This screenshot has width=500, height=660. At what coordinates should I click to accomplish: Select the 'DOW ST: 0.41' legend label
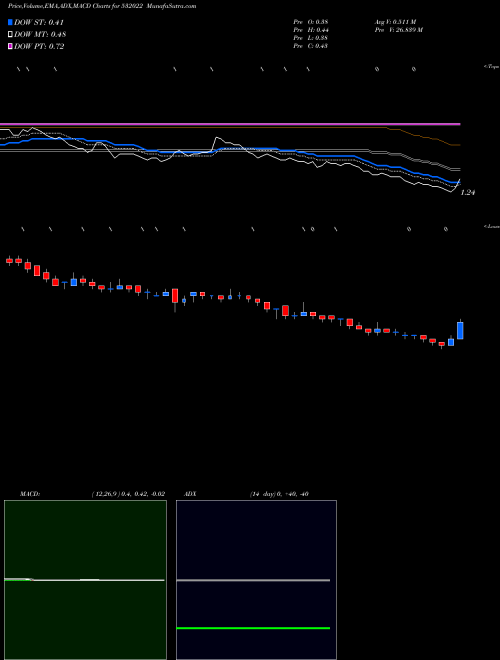(38, 22)
